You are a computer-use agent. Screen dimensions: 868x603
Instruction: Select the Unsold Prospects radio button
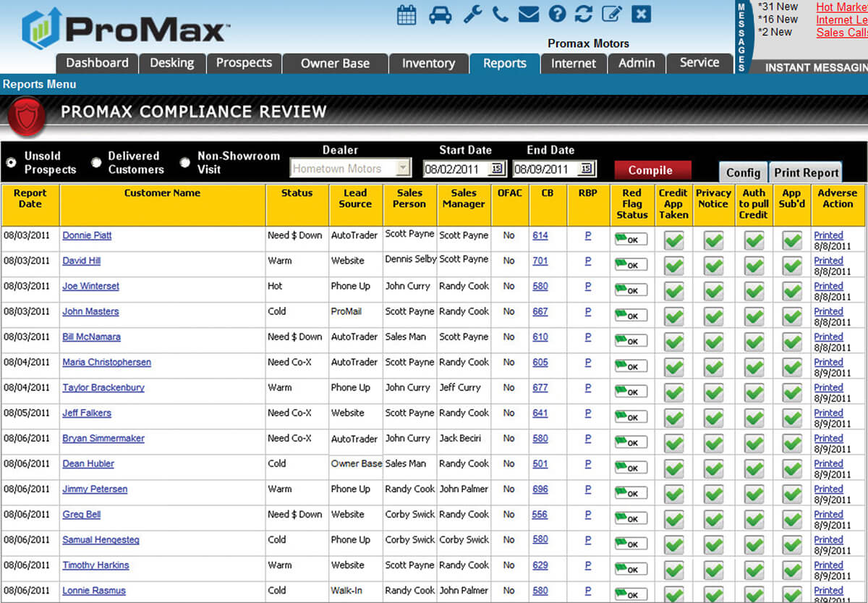(x=11, y=162)
